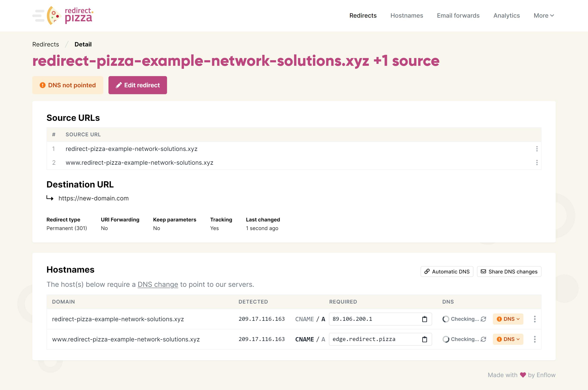Viewport: 588px width, 390px height.
Task: Refresh DNS check for the www hostname
Action: coord(483,339)
